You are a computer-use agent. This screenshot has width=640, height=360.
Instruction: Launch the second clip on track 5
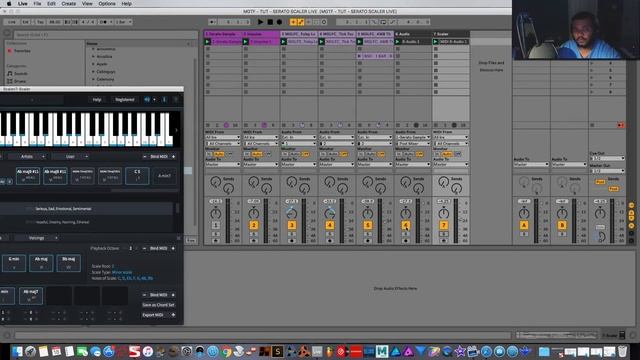(360, 56)
